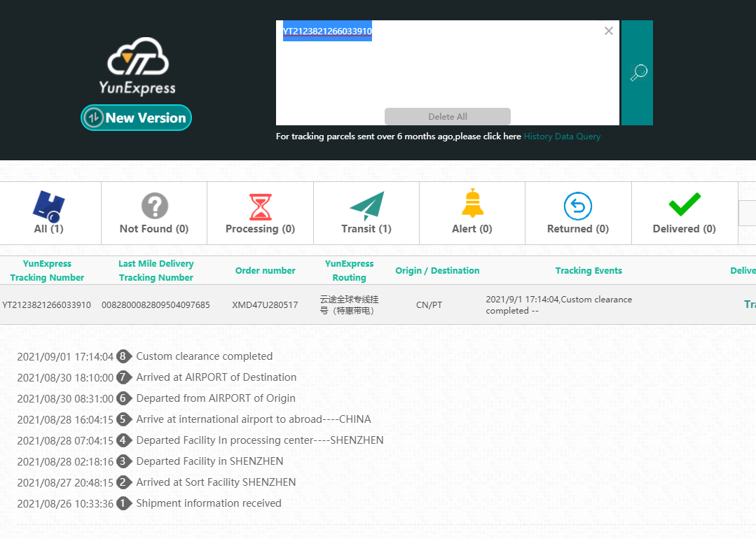
Task: Filter by Transit (1) paper plane icon
Action: (366, 213)
